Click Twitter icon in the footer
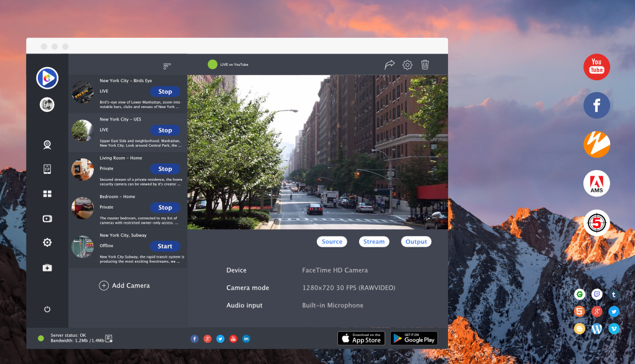This screenshot has width=635, height=364. pos(221,339)
